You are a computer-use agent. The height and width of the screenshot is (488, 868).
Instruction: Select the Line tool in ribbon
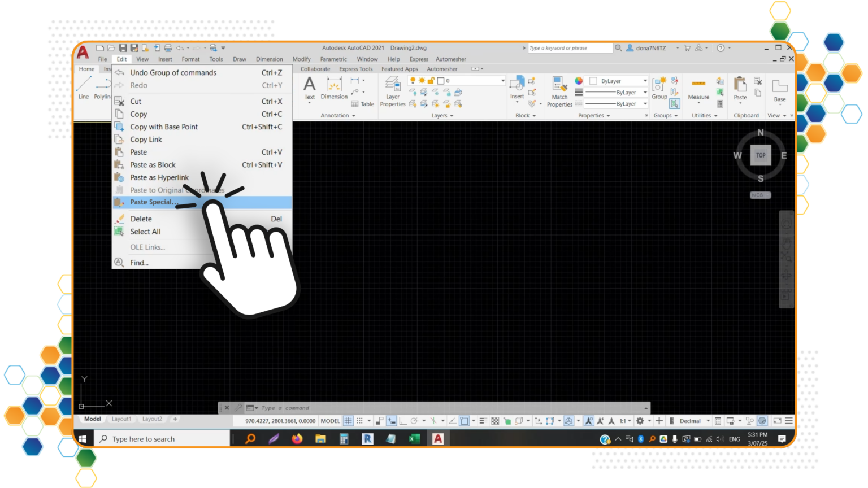(84, 88)
